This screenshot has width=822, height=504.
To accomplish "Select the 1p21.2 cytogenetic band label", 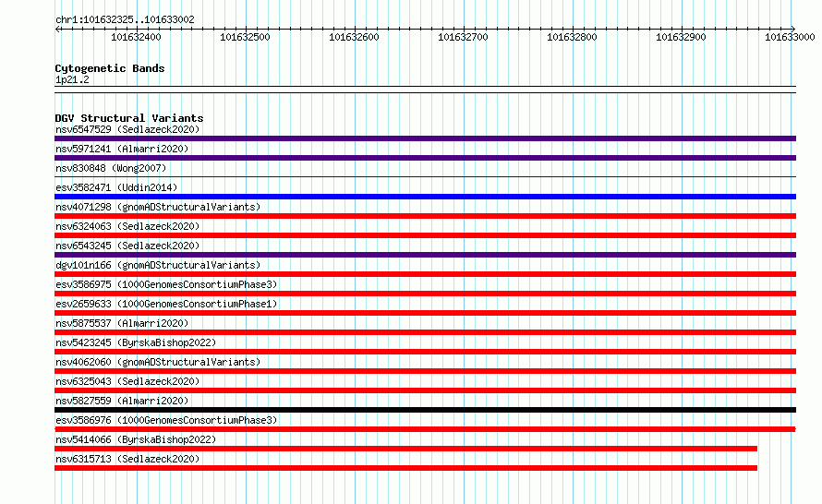I will 72,79.
